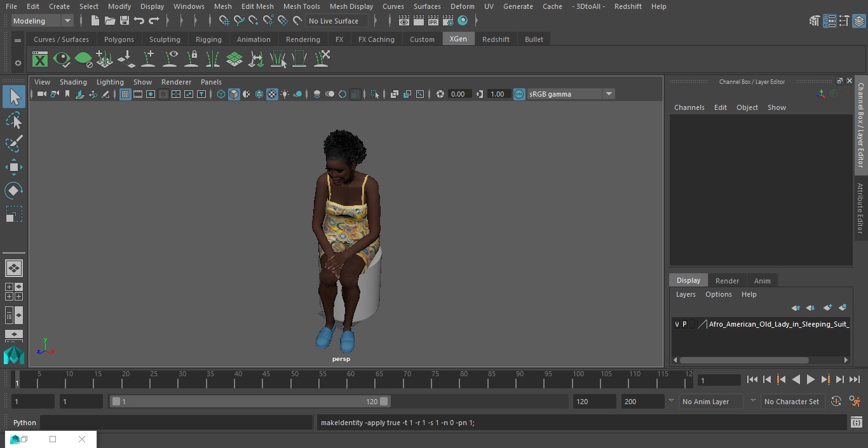The image size is (868, 448).
Task: Click the Undo arrow icon
Action: [x=139, y=21]
